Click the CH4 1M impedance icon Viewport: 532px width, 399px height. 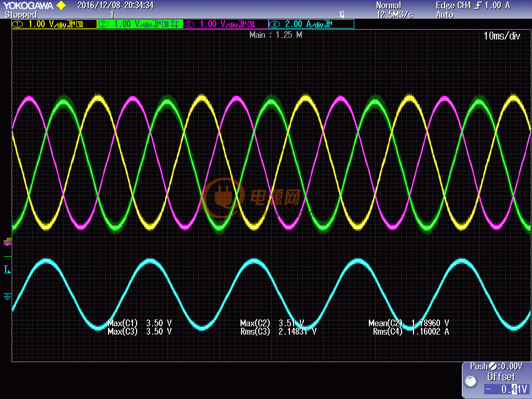(x=328, y=23)
